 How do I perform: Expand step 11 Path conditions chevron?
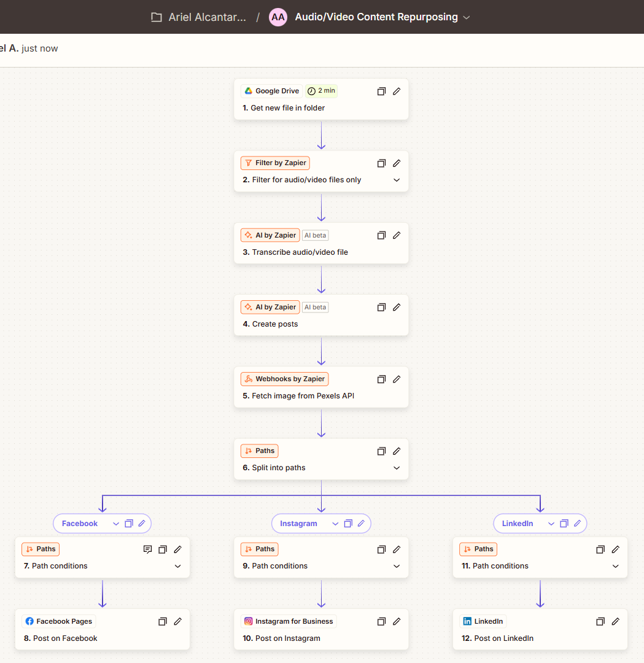point(616,566)
